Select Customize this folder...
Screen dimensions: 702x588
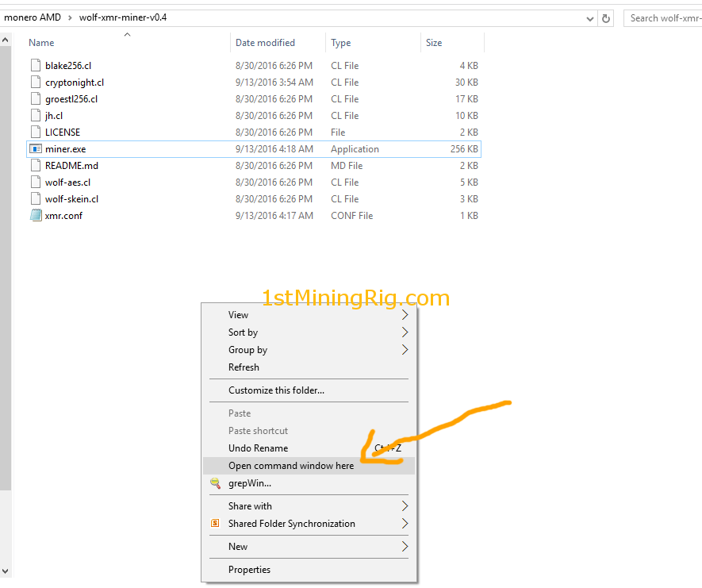click(x=309, y=390)
